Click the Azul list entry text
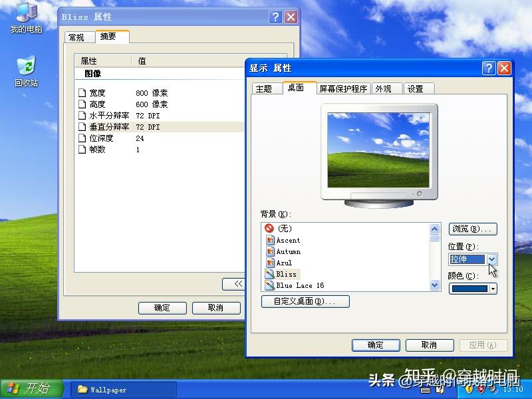Image resolution: width=532 pixels, height=399 pixels. (284, 263)
